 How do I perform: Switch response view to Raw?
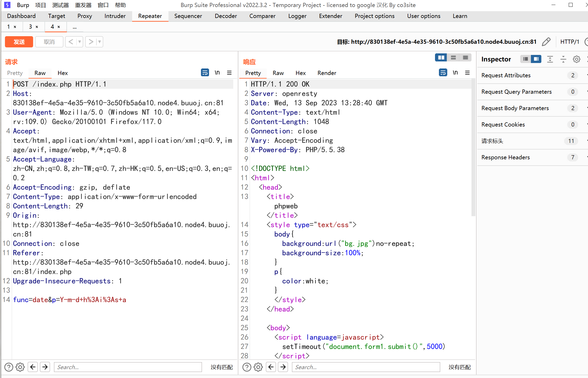tap(278, 73)
